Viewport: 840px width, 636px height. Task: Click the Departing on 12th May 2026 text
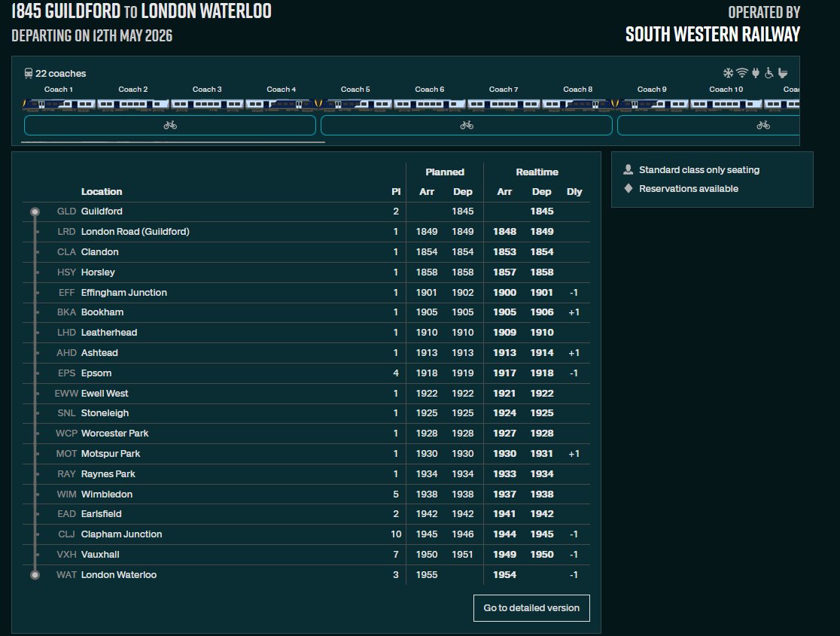point(92,35)
